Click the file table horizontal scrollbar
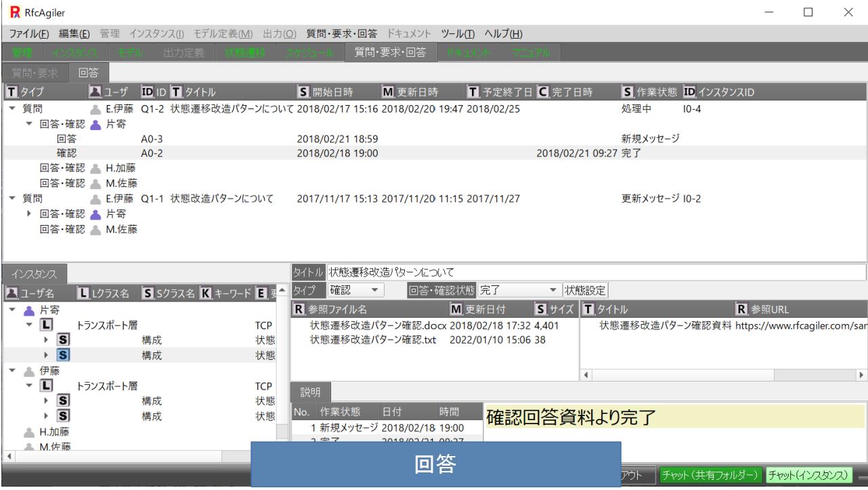 click(724, 373)
